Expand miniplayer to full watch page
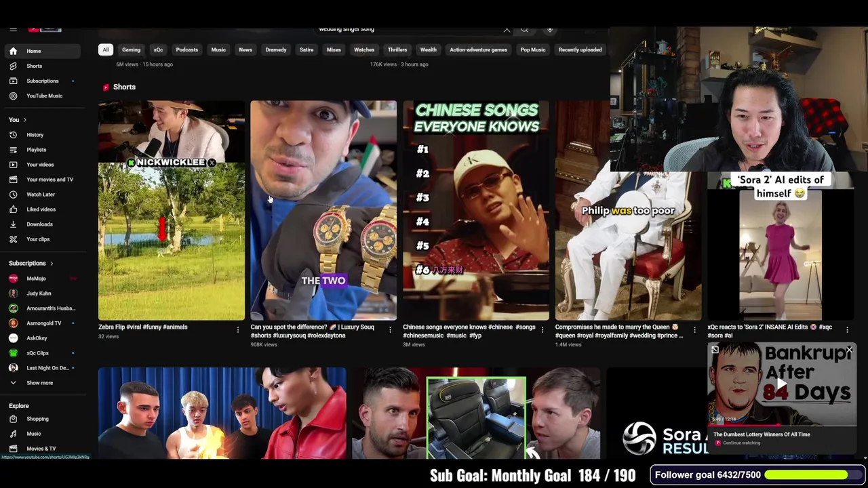 click(x=715, y=350)
